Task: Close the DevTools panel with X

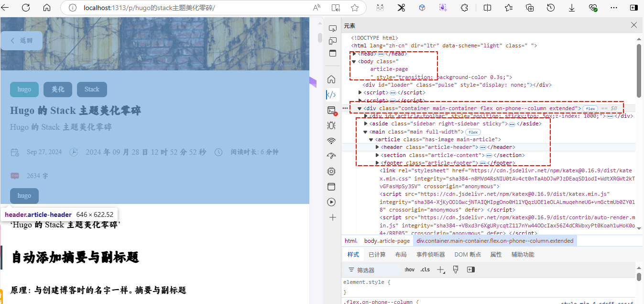Action: (634, 25)
